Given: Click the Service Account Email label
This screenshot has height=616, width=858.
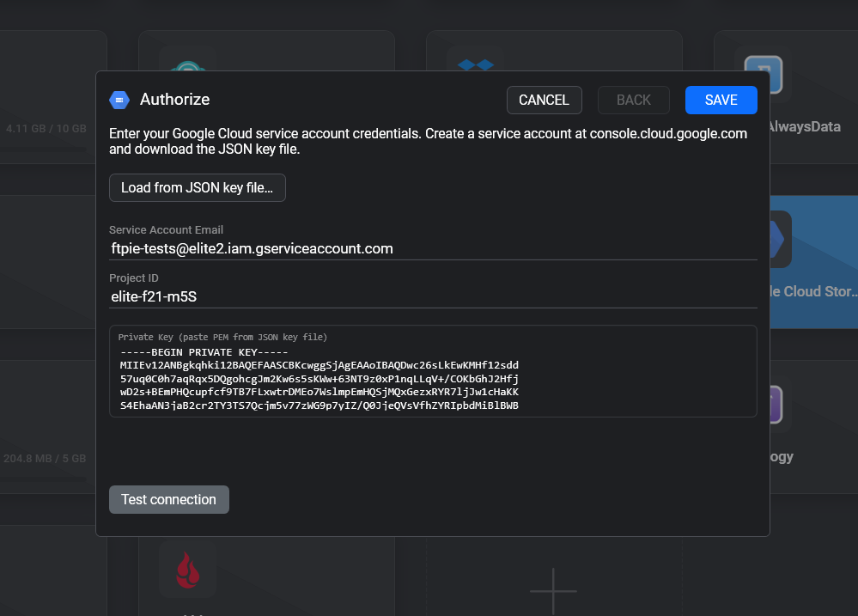Looking at the screenshot, I should [166, 230].
